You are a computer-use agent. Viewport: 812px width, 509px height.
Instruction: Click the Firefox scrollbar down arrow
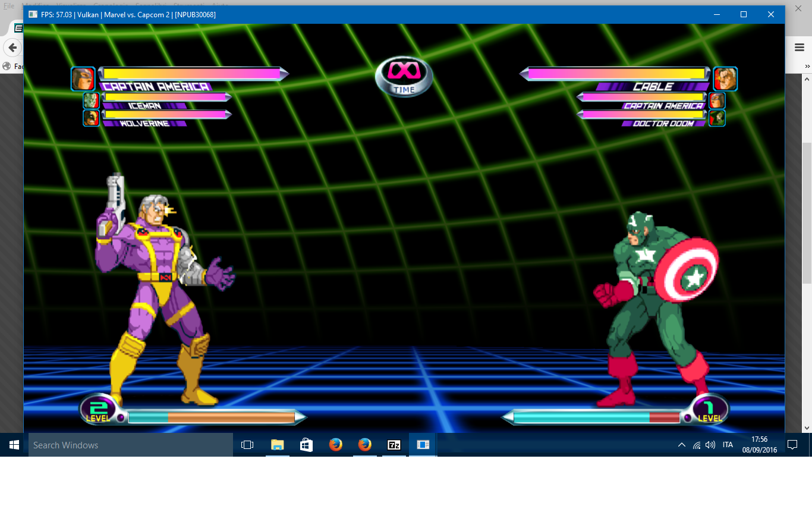807,428
